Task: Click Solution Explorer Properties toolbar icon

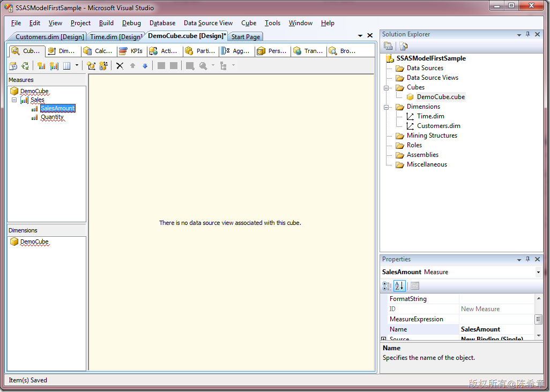Action: click(388, 46)
